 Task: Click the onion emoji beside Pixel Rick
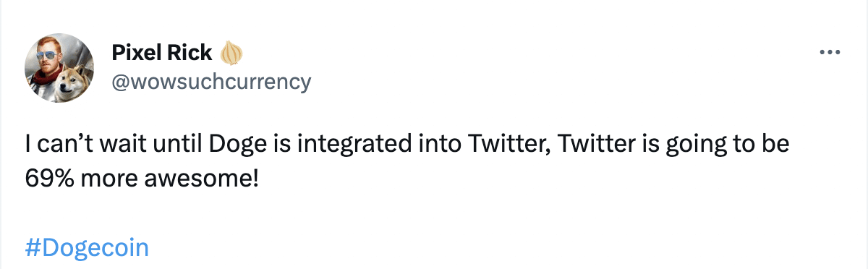230,53
